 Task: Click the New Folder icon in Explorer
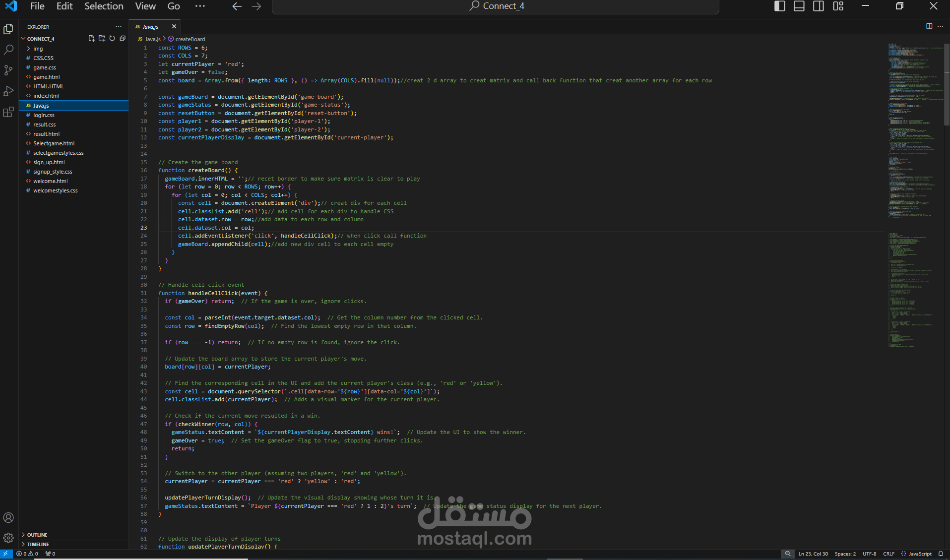(x=102, y=38)
